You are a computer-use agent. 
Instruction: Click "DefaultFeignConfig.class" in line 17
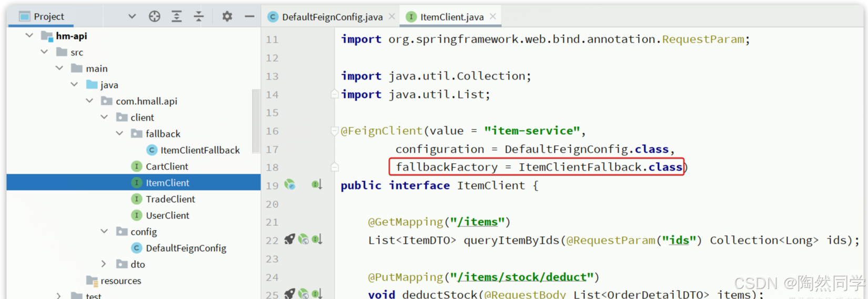click(587, 149)
